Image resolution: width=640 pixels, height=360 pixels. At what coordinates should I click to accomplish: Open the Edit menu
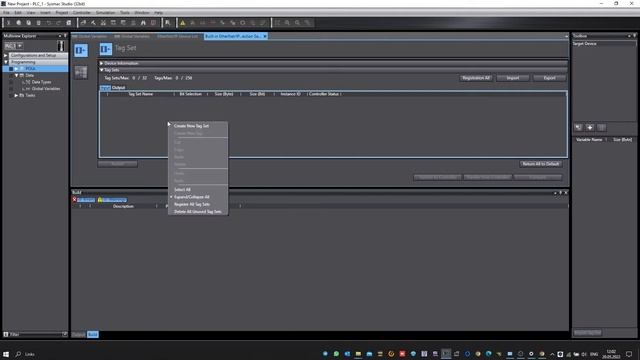[18, 13]
